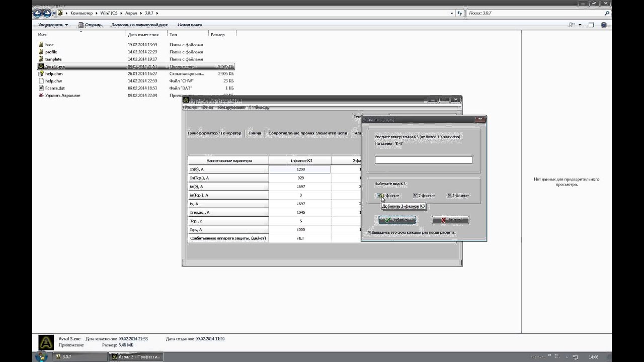Click Новая папка in Explorer toolbar
Image resolution: width=644 pixels, height=362 pixels.
pos(190,25)
